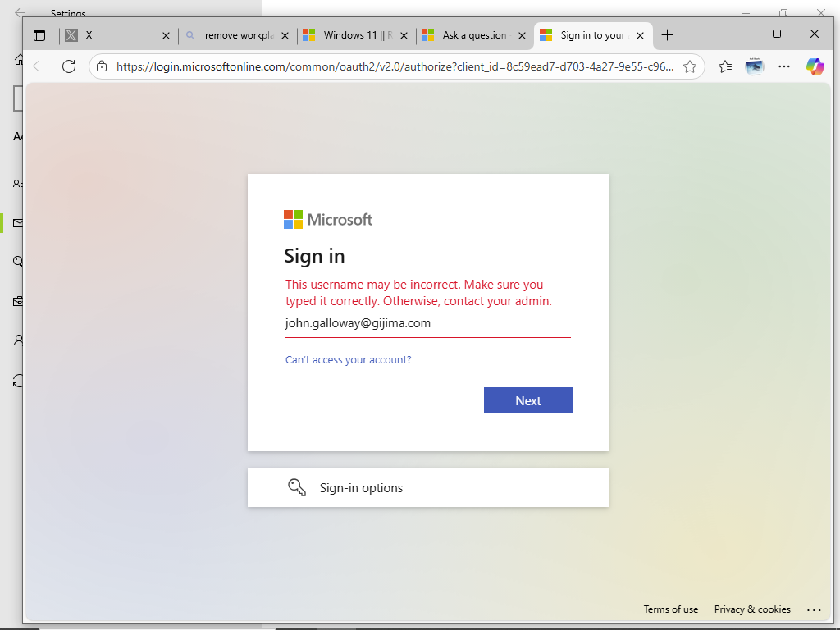This screenshot has height=630, width=840.
Task: View site information lock icon
Action: point(102,66)
